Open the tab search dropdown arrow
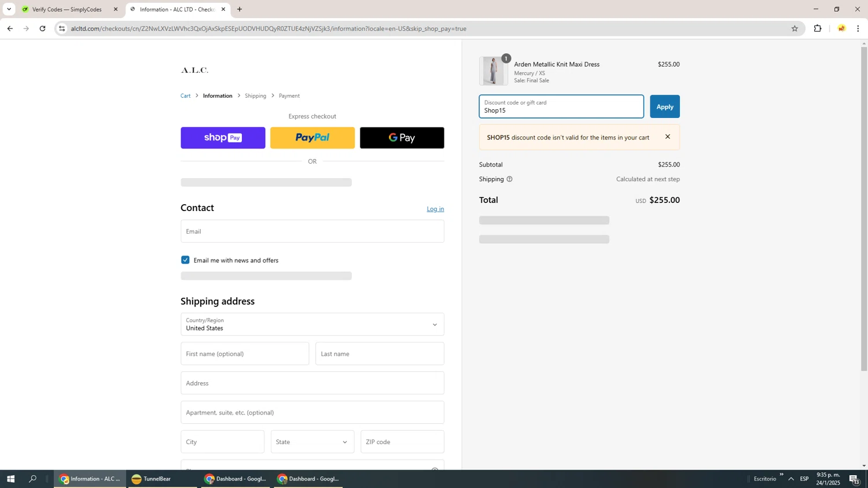Viewport: 868px width, 488px height. coord(9,9)
